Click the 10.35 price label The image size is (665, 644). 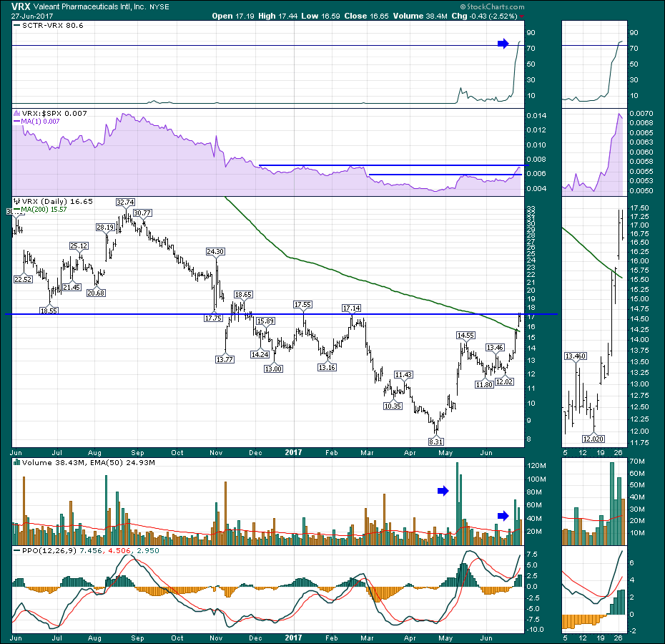[393, 406]
